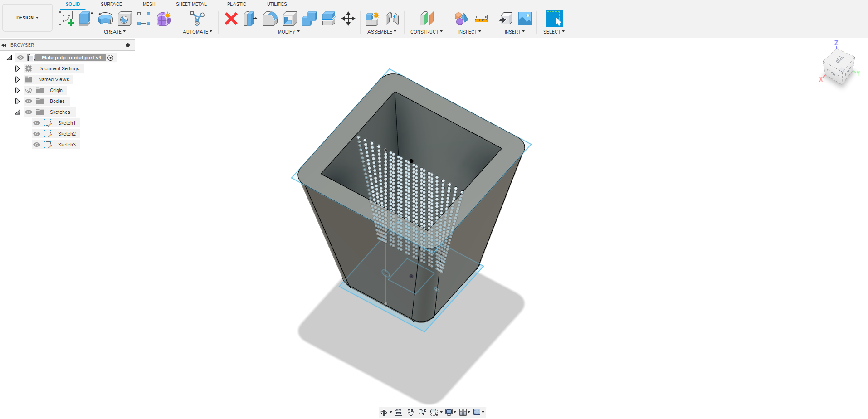Click the Zoom magnifier with plus-minus
868x419 pixels.
coord(422,412)
